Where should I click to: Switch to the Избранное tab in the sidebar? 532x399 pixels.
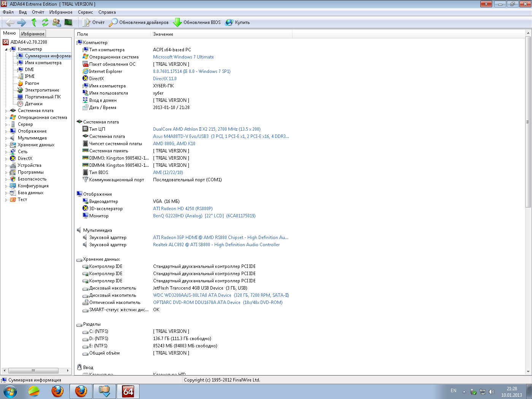(33, 34)
